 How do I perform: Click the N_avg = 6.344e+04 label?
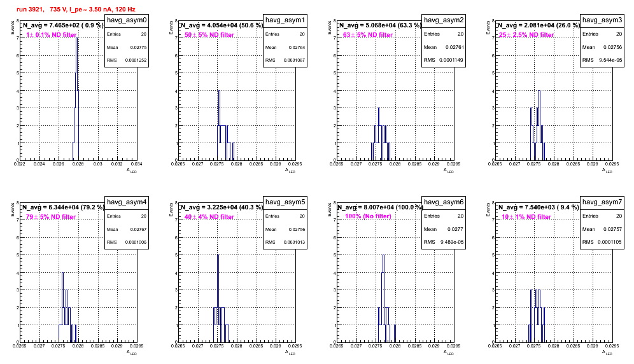(x=63, y=207)
